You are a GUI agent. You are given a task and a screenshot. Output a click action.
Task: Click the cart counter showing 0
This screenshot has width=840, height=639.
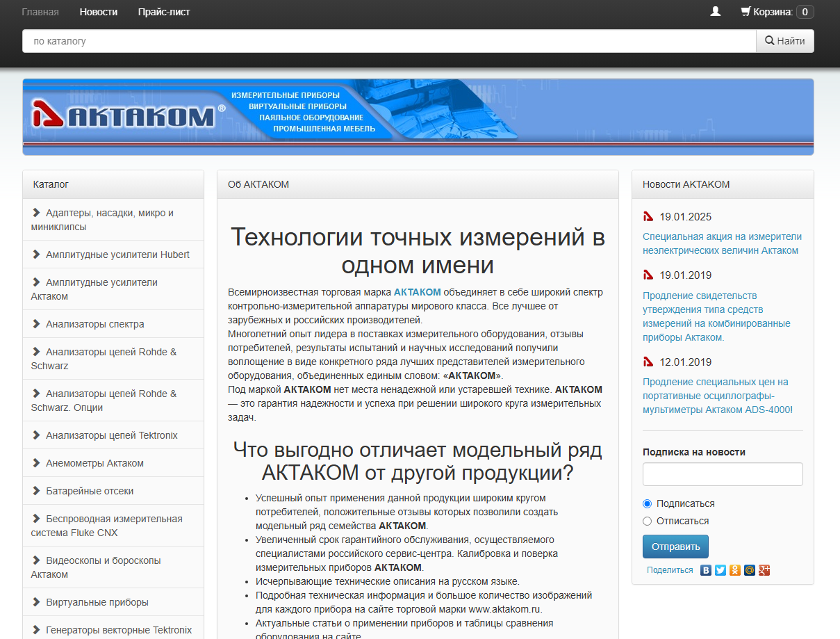805,12
